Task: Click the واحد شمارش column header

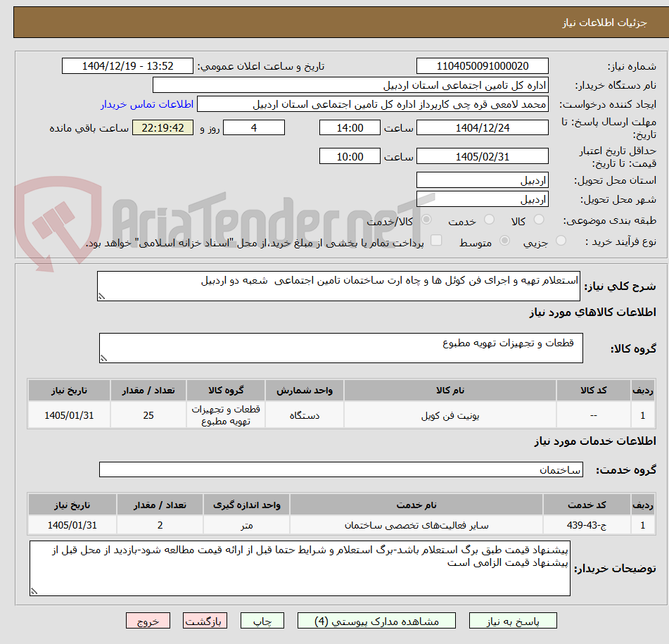Action: point(304,390)
